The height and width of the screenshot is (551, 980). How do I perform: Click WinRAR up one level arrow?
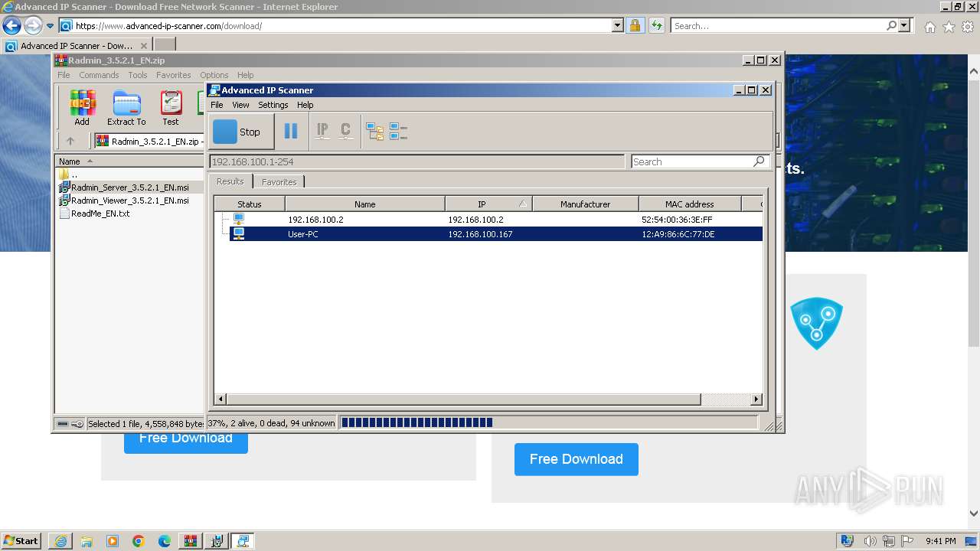tap(70, 141)
